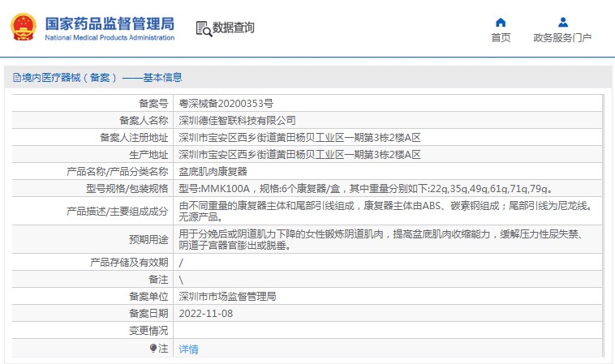The width and height of the screenshot is (615, 364).
Task: Select company name 深圳德佳智联科技有限公司
Action: click(237, 120)
